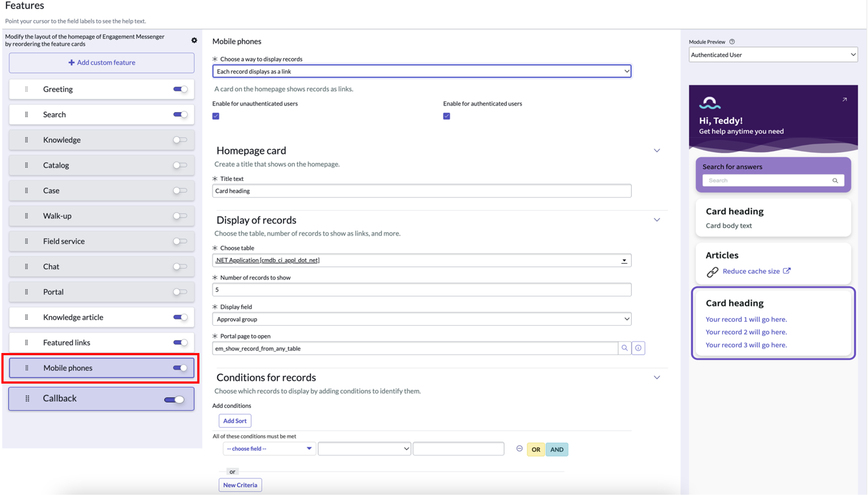Grab the Chat row drag handle
This screenshot has width=868, height=495.
pyautogui.click(x=27, y=267)
